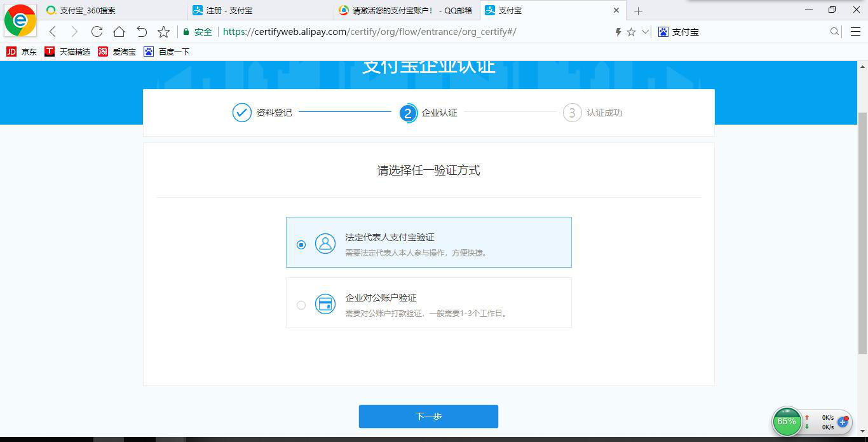The image size is (868, 442).
Task: Restore down the browser window
Action: click(x=832, y=10)
